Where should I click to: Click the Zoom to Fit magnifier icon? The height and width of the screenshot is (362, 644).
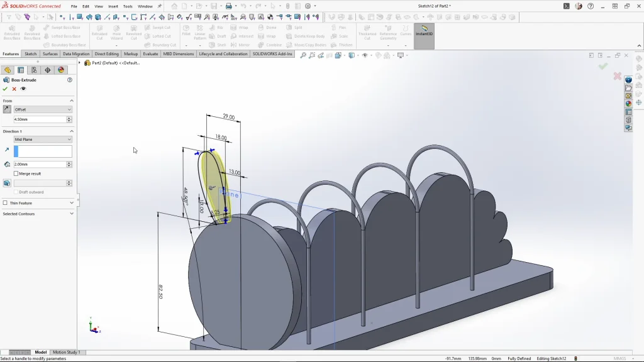(x=303, y=55)
